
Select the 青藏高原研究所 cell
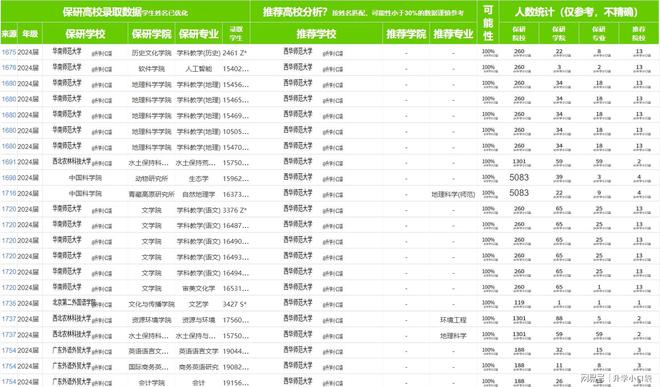(x=152, y=194)
